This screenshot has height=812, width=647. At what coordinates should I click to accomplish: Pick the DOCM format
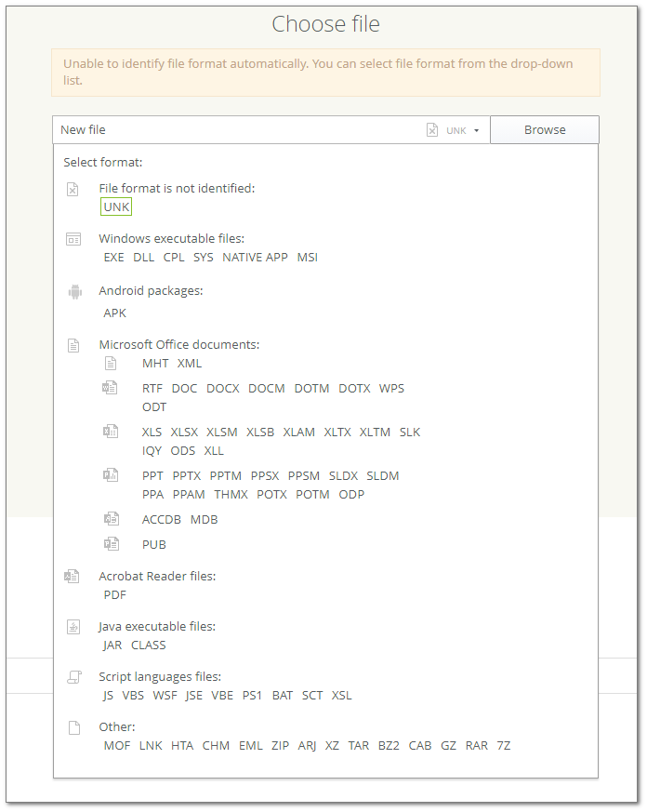(x=267, y=389)
